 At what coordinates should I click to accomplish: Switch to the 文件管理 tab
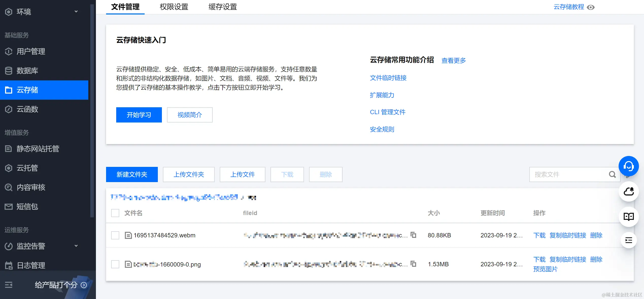point(125,7)
